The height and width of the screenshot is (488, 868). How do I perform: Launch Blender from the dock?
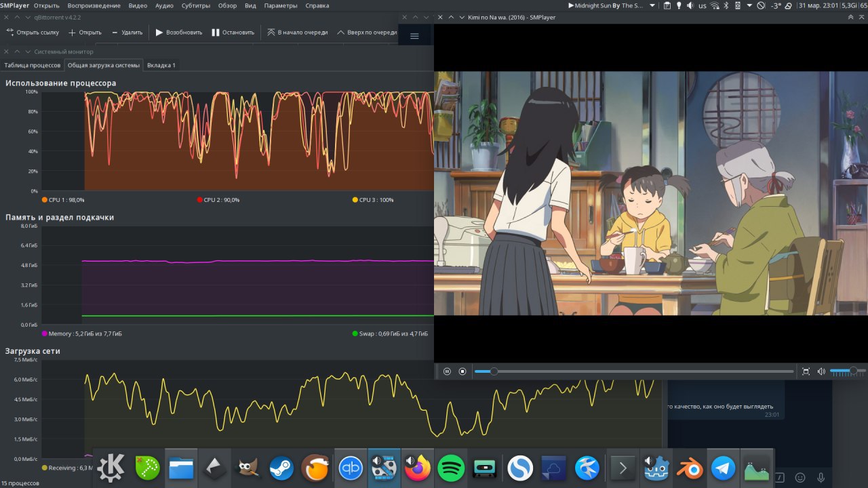(690, 468)
